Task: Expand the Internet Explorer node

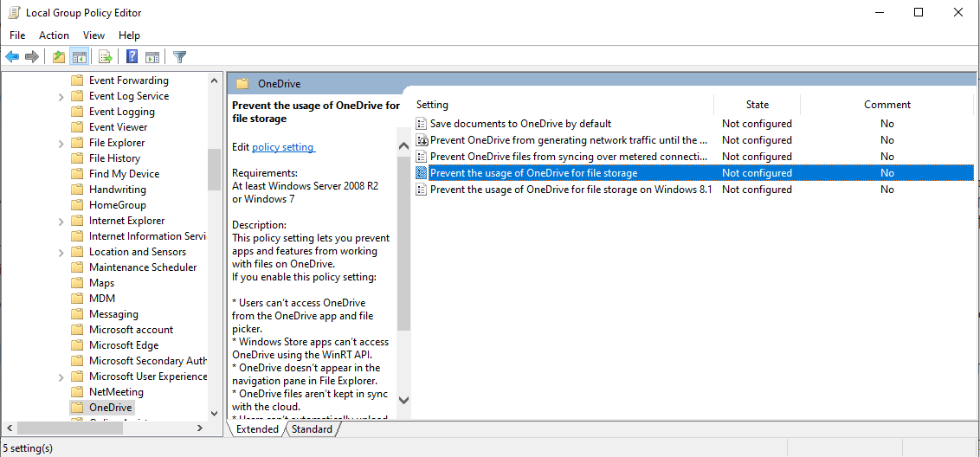Action: (x=61, y=222)
